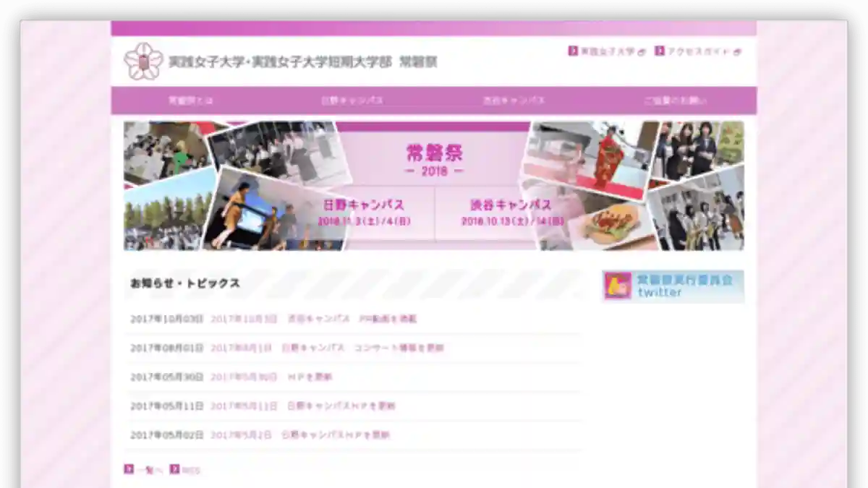This screenshot has height=488, width=868.
Task: Click the arrow icon before 実践女子大学 header link
Action: pos(573,51)
